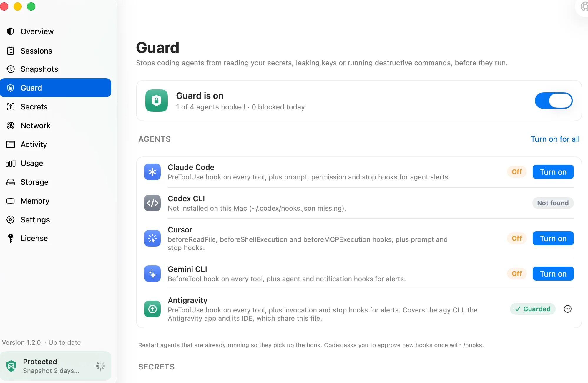Click the Storage drive icon
The width and height of the screenshot is (588, 383).
(11, 182)
